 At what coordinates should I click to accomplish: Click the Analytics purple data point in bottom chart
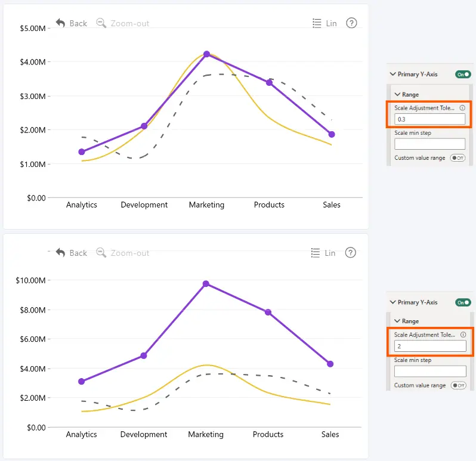[81, 382]
